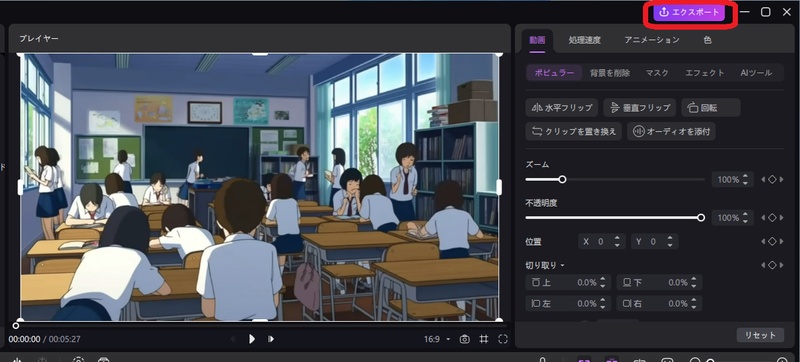Open the アニメーション tab
This screenshot has height=362, width=800.
pyautogui.click(x=652, y=40)
